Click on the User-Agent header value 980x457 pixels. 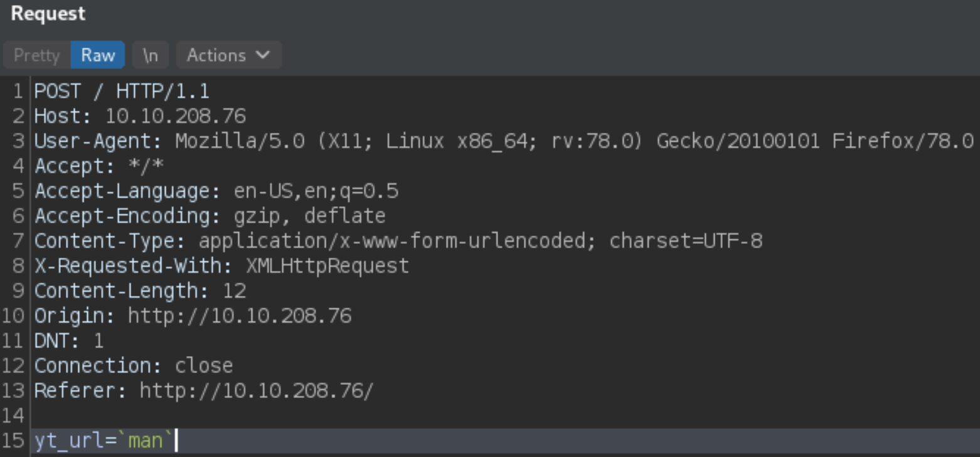574,141
